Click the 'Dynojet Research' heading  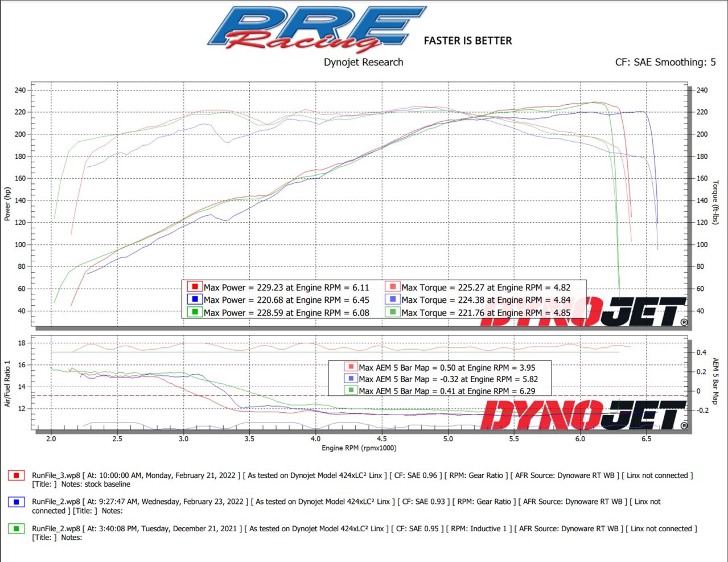pos(363,62)
